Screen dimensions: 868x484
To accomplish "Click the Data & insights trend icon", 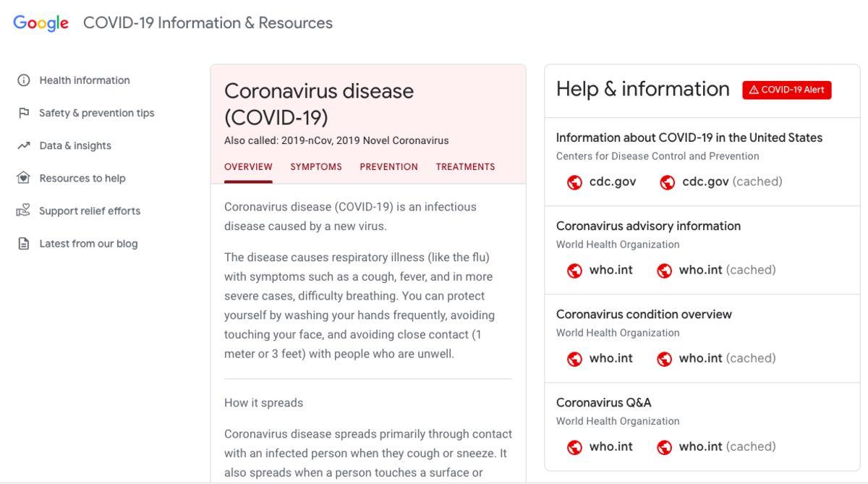I will [x=24, y=145].
